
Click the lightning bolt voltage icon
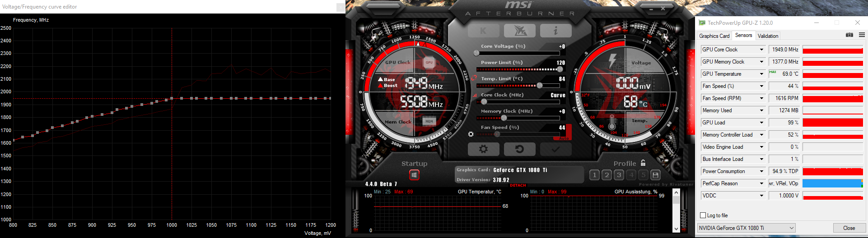[x=612, y=61]
